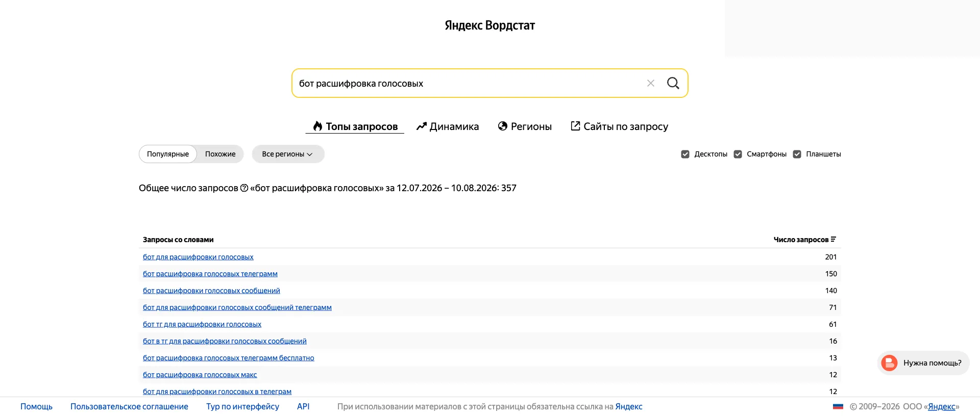Open Пользовательское соглашение footer link

coord(129,406)
